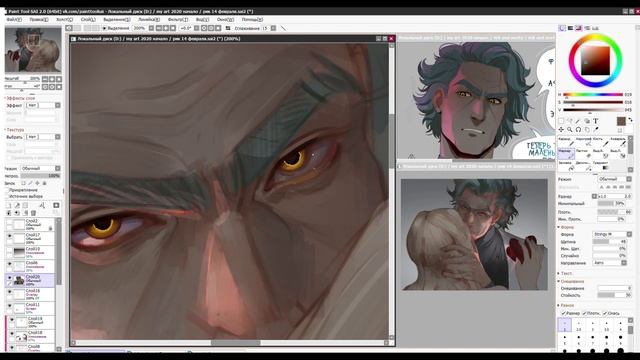This screenshot has height=360, width=640.
Task: Collapse the Форма section
Action: pos(566,227)
